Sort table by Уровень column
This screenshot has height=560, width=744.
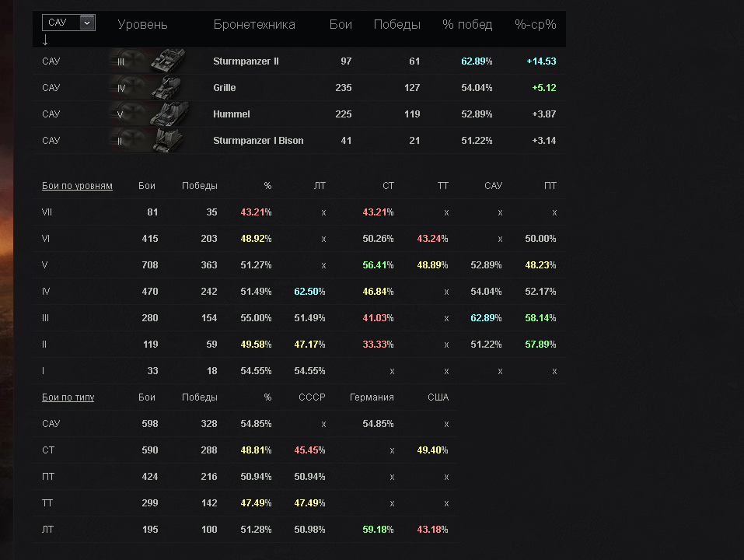click(142, 24)
